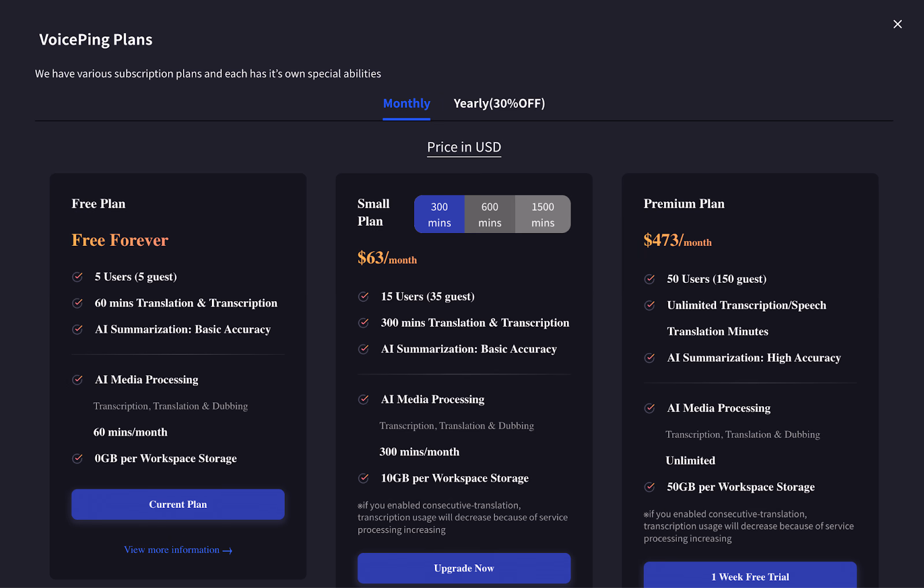Start the 1 Week Free Trial
The height and width of the screenshot is (588, 924).
[x=750, y=576]
